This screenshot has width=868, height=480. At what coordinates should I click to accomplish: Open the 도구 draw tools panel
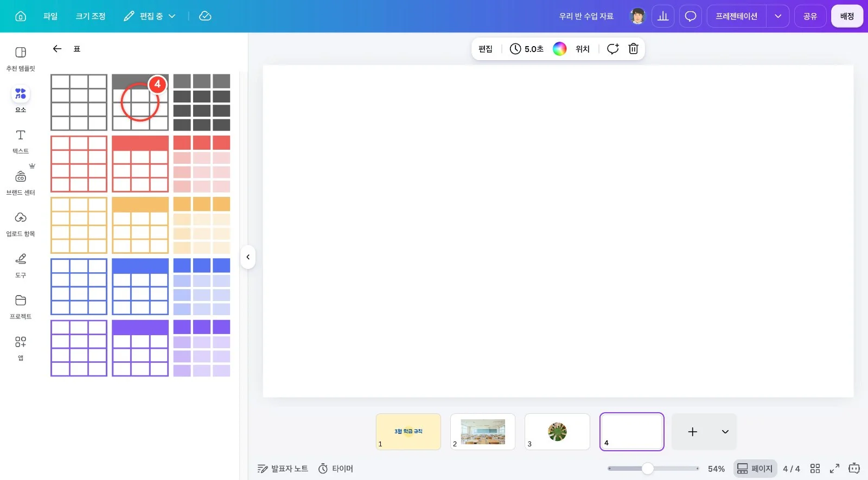[21, 265]
